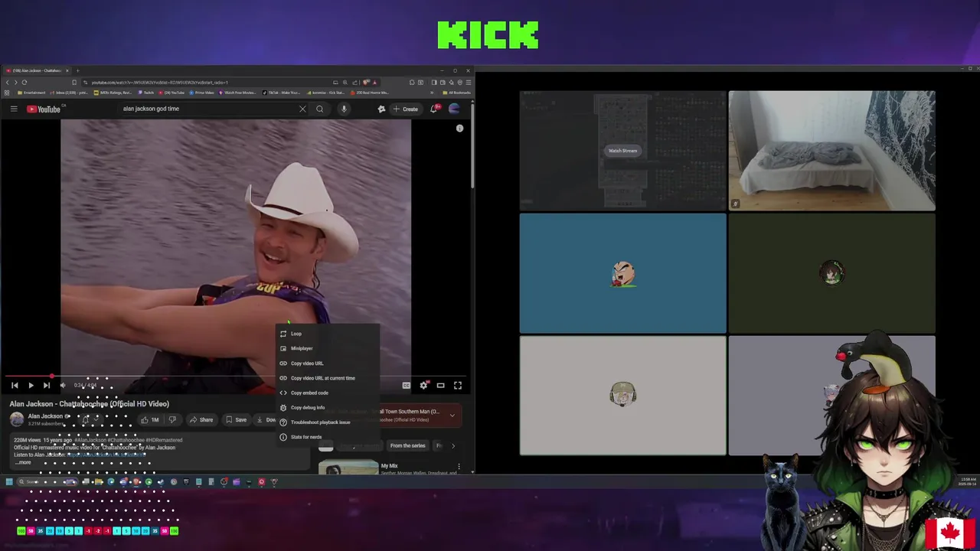Viewport: 980px width, 551px height.
Task: Show more chips with the right arrow
Action: (452, 445)
